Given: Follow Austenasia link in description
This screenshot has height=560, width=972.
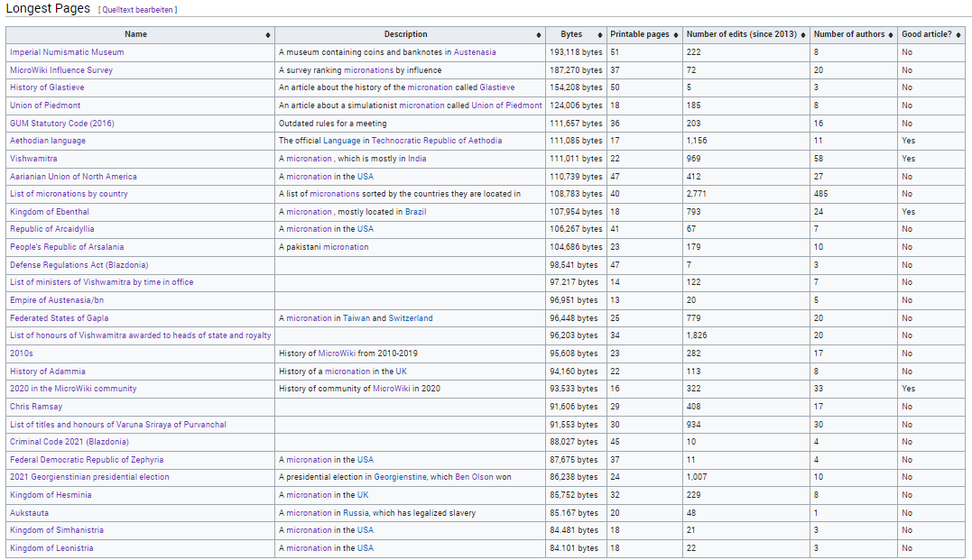Looking at the screenshot, I should point(475,52).
